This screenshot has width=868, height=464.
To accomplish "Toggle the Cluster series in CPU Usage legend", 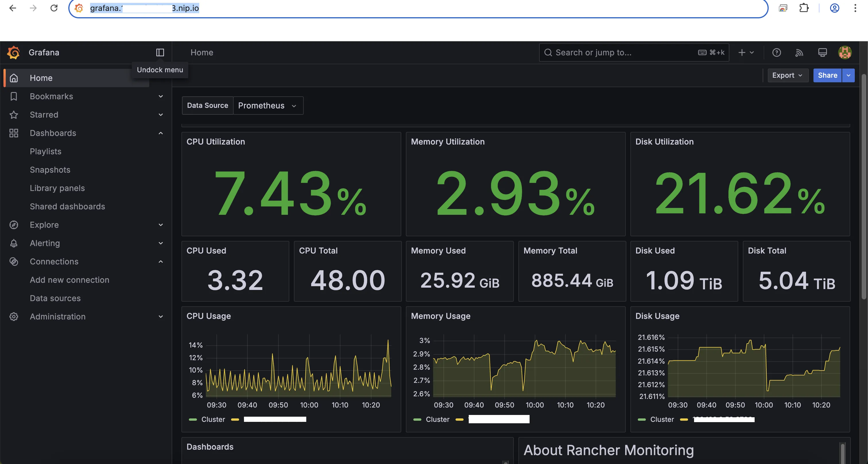I will tap(213, 419).
